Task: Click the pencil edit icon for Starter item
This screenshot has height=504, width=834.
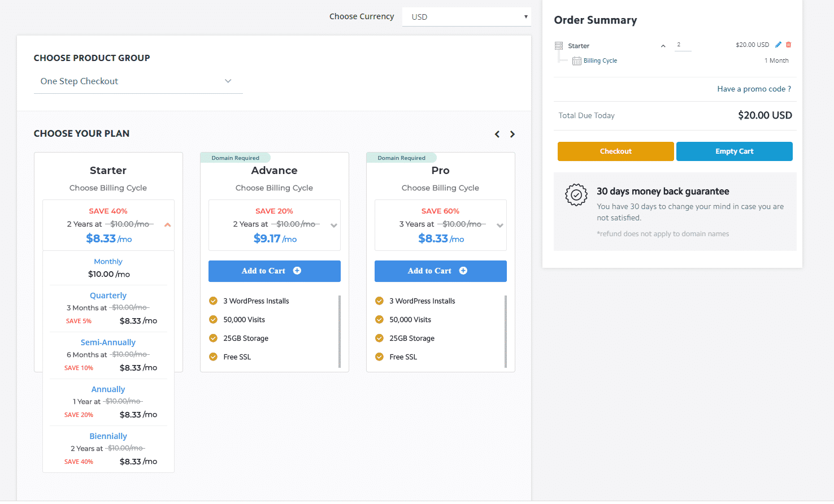Action: tap(778, 45)
